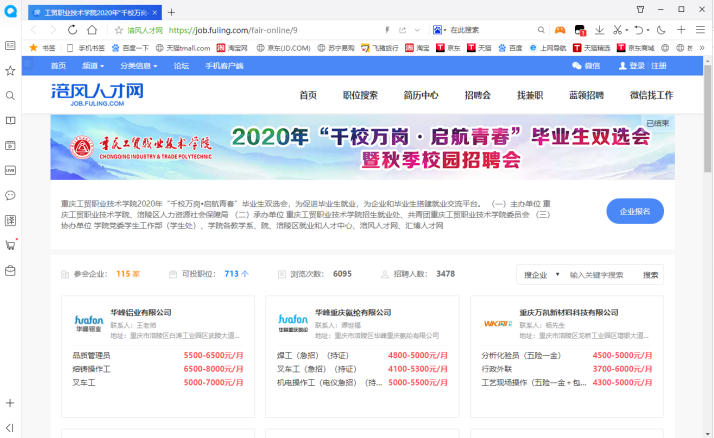
Task: Click the magnifier icon in the search box
Action: (541, 30)
